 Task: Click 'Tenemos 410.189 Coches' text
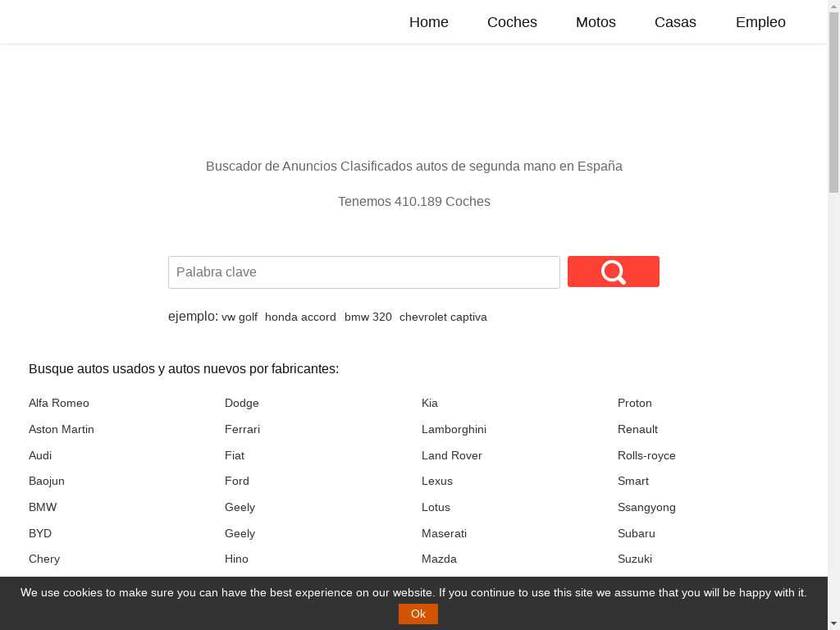pyautogui.click(x=413, y=202)
